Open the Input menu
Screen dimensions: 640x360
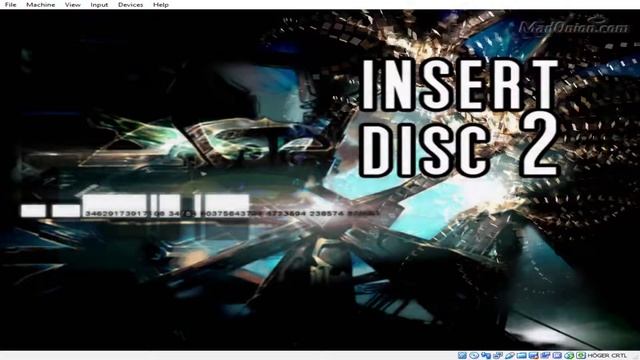(99, 4)
